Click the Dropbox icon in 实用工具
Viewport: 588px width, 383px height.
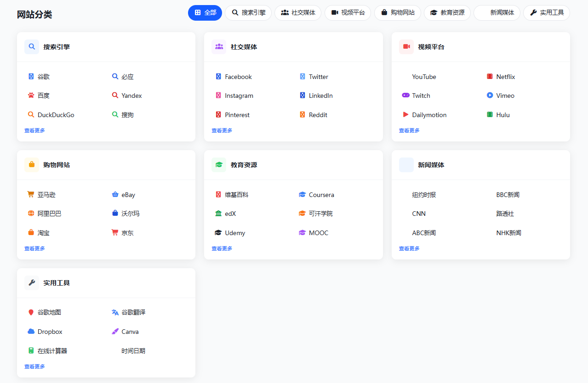[31, 331]
